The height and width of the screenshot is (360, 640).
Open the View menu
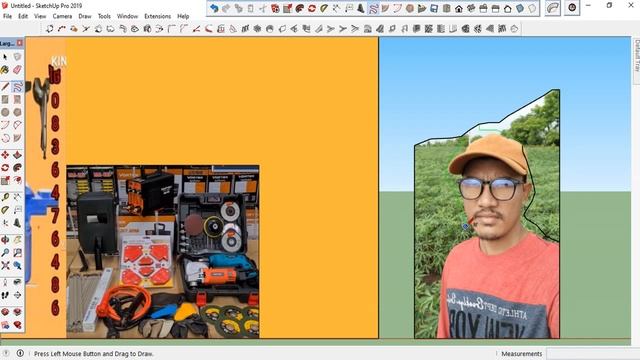click(40, 16)
